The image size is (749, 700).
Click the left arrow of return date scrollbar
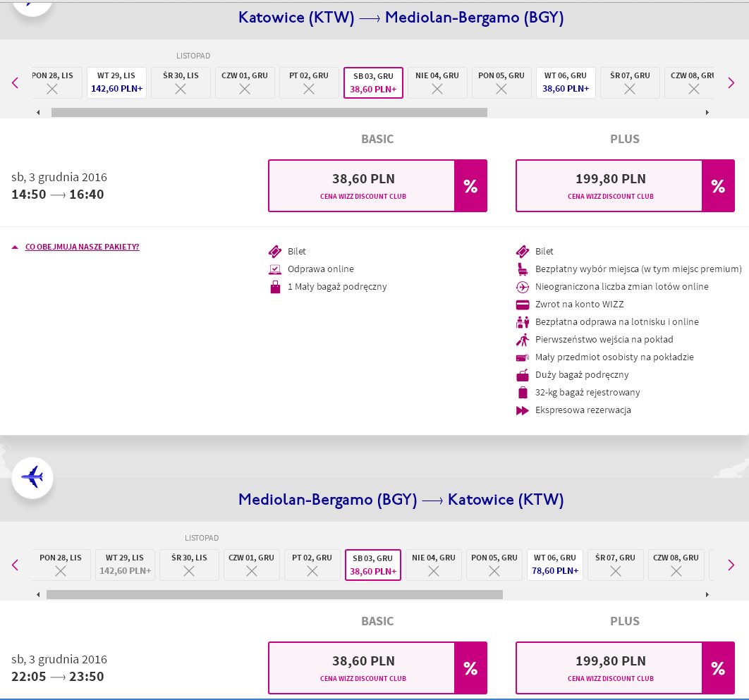38,595
